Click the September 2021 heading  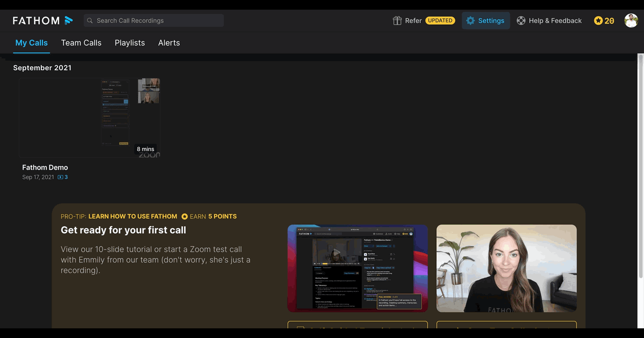point(42,68)
